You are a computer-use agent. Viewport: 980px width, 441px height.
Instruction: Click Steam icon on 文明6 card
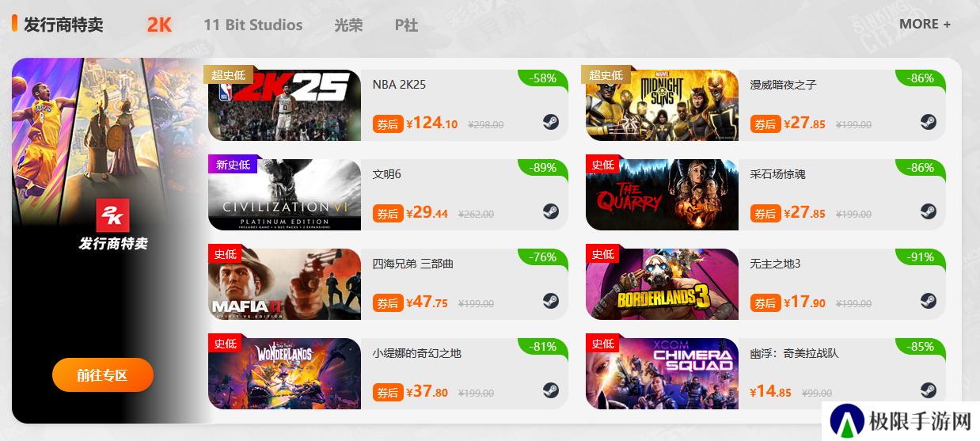[551, 211]
